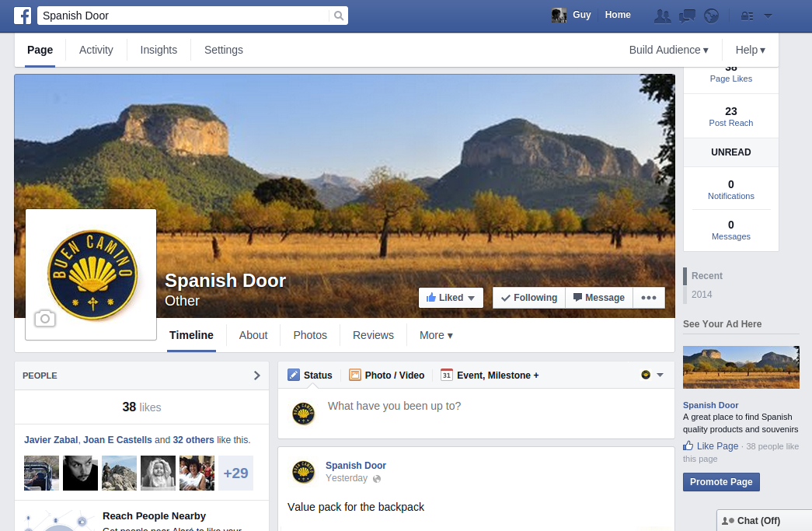The image size is (812, 531).
Task: Click the three dots more actions button
Action: click(x=649, y=298)
